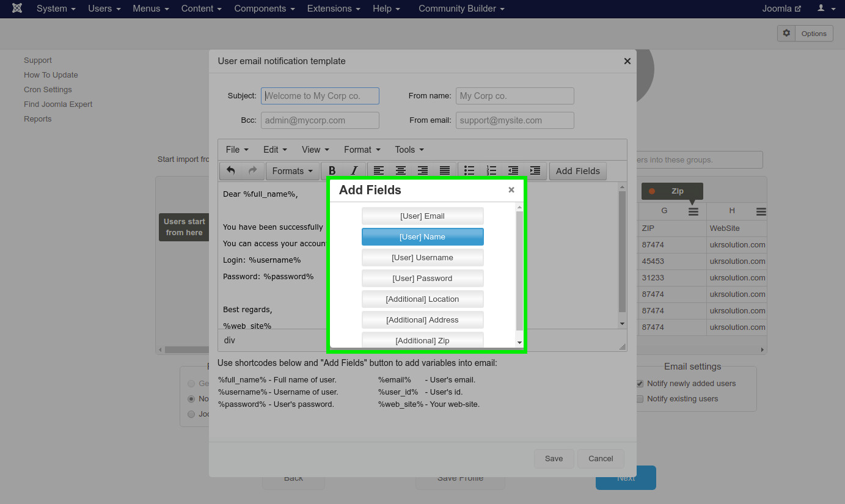Screen dimensions: 845x504
Task: Open column G hamburger menu
Action: pos(693,211)
